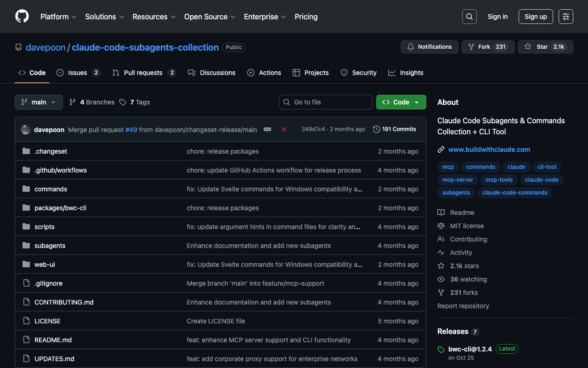Click the Go to file field
Image resolution: width=588 pixels, height=368 pixels.
(326, 102)
